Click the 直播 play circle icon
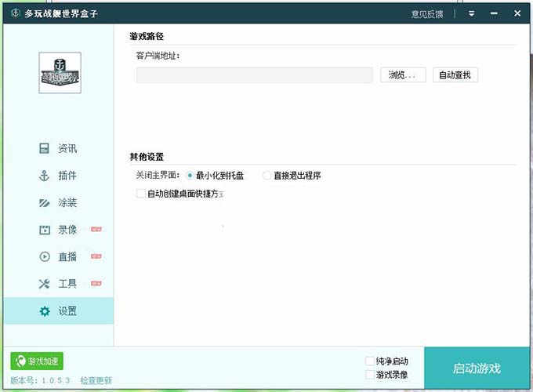Image resolution: width=533 pixels, height=392 pixels. point(45,256)
